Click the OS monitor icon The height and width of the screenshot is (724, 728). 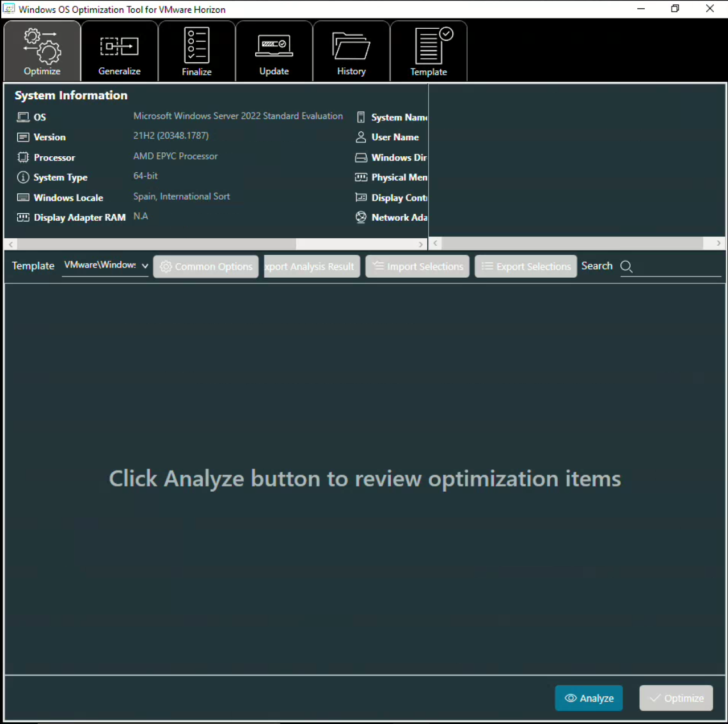23,117
